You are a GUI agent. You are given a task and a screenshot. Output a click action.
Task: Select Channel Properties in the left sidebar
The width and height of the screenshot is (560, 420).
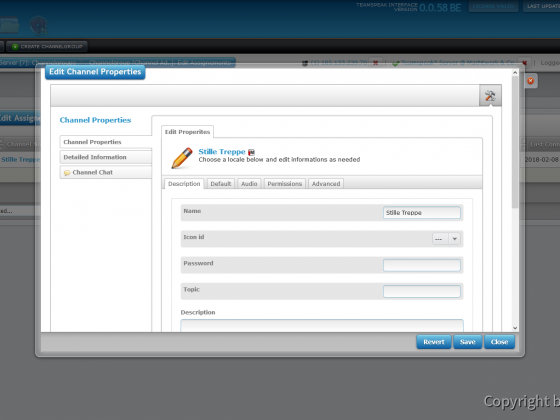pos(106,142)
